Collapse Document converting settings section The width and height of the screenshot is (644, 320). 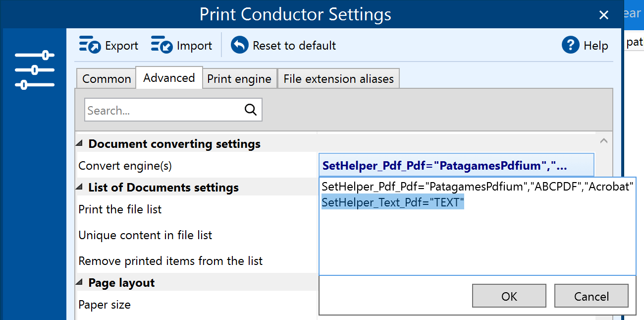tap(80, 144)
